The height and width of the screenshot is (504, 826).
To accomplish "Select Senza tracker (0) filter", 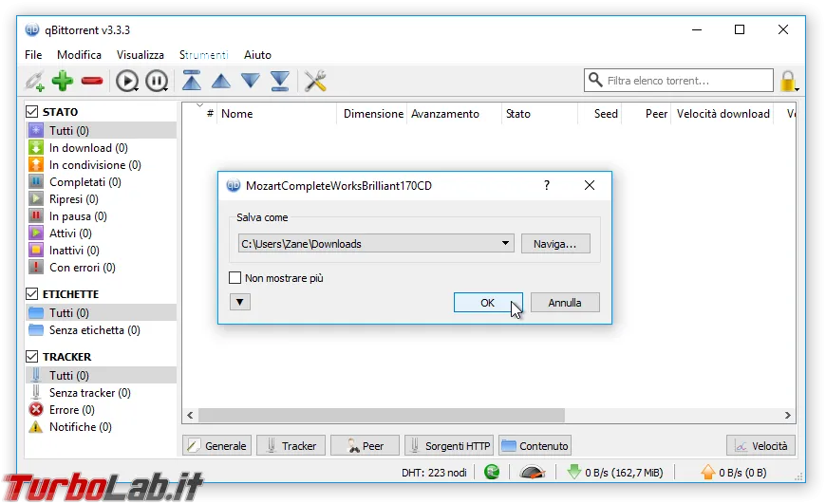I will [102, 393].
